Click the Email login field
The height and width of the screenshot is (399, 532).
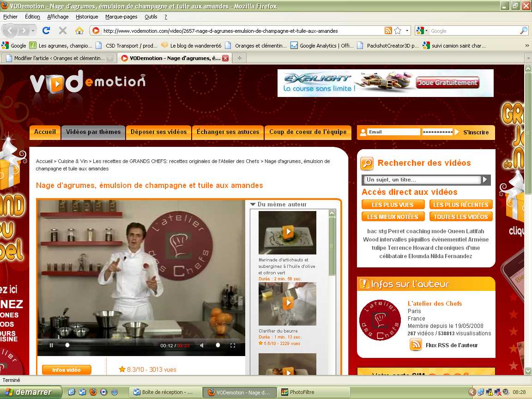coord(393,132)
